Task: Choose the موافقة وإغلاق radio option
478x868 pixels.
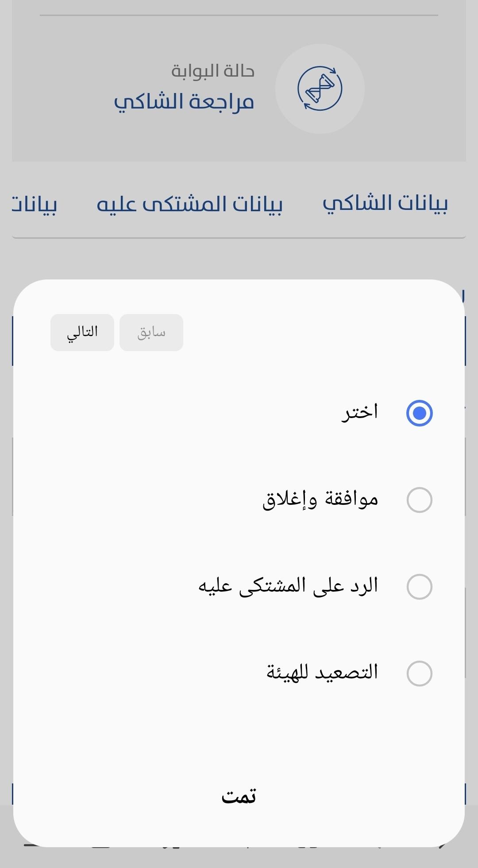Action: (419, 500)
